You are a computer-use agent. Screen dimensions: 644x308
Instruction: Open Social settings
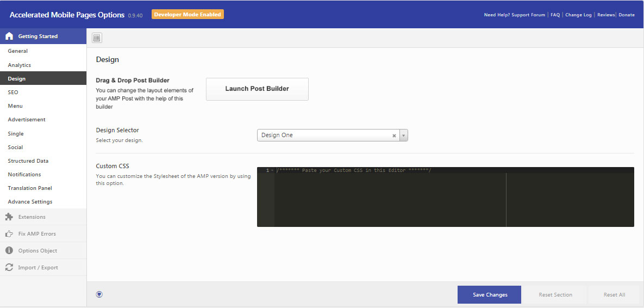[x=43, y=147]
